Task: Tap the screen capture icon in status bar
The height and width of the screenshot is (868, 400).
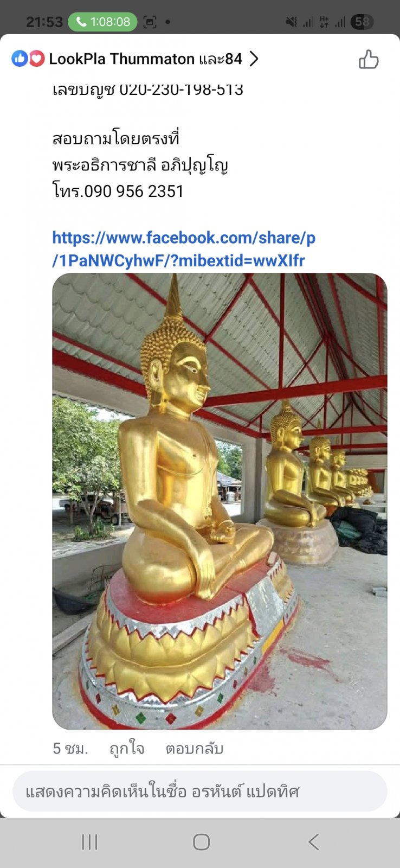Action: [x=150, y=22]
